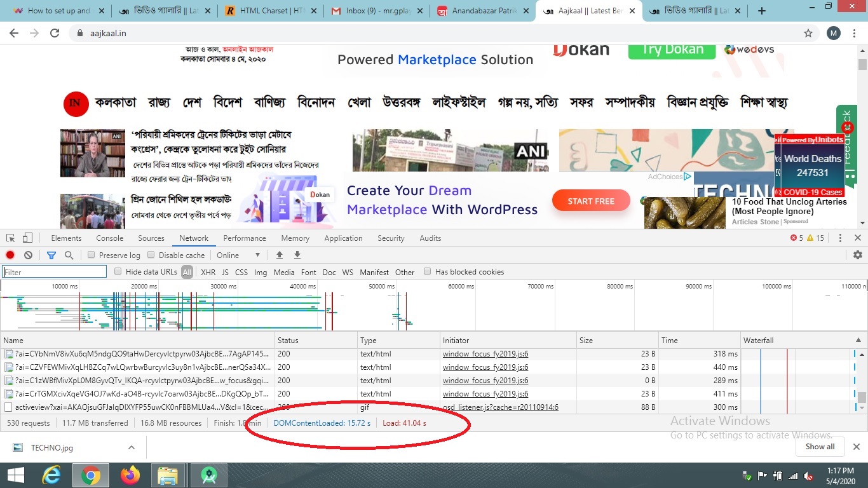Click the network Filter text field
This screenshot has height=488, width=868.
[x=55, y=272]
